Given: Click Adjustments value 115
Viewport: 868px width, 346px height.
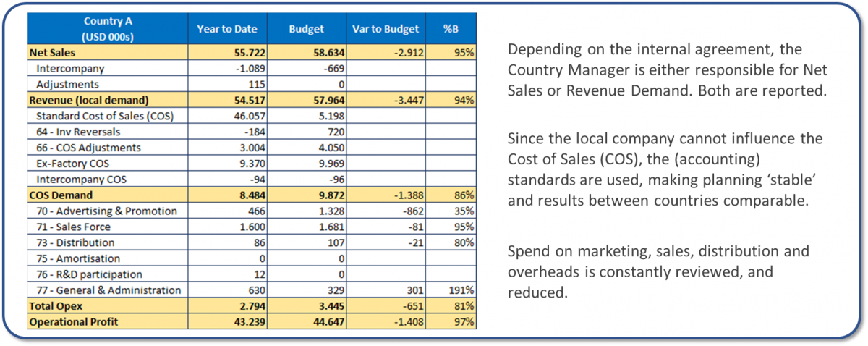Looking at the screenshot, I should point(257,85).
